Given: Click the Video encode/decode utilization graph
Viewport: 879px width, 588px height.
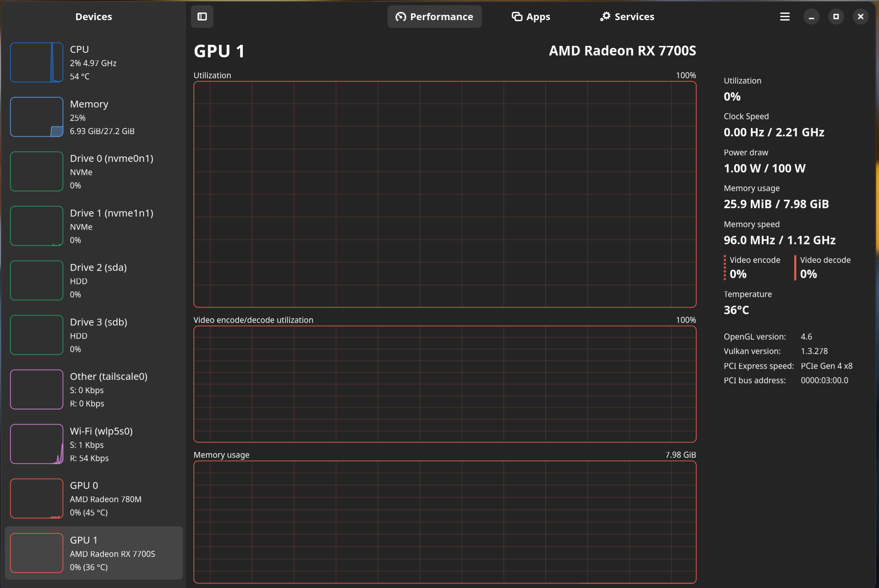Looking at the screenshot, I should (x=445, y=384).
